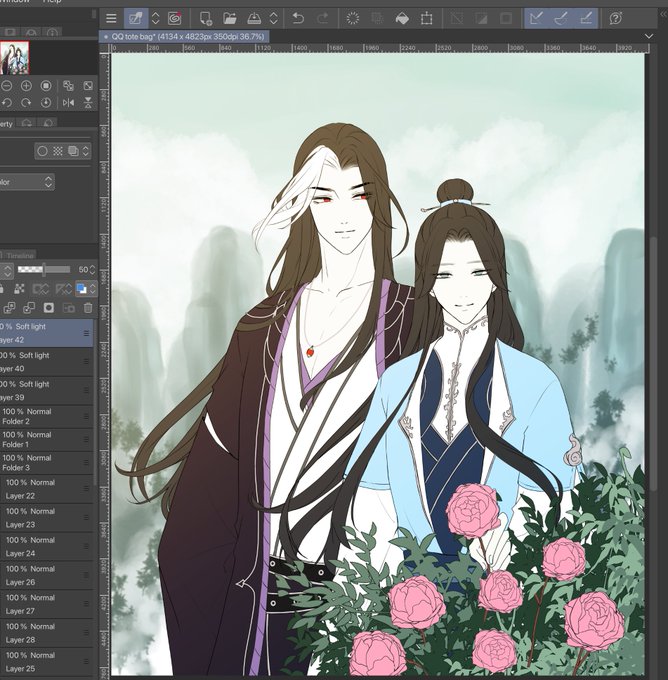Open the Clip Studio spiral icon
Screen dimensions: 668x680
(x=174, y=18)
